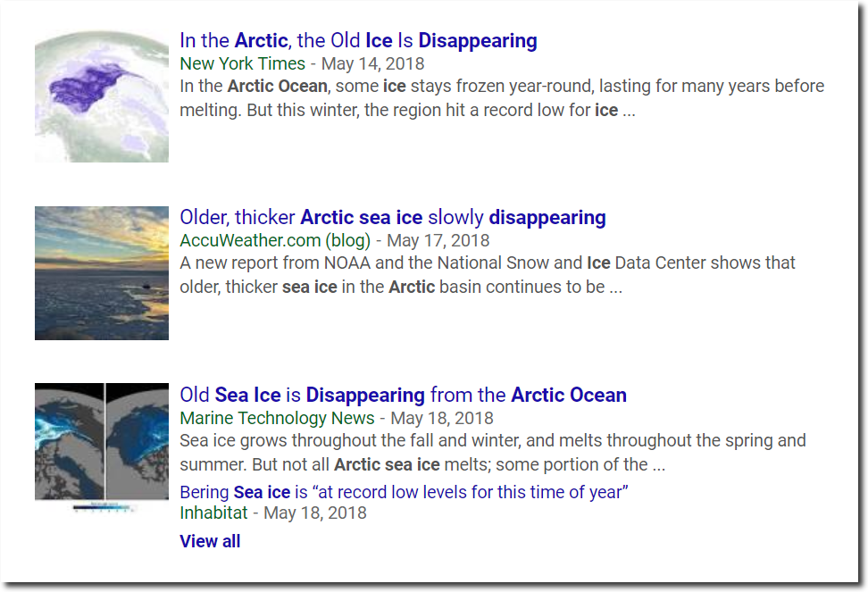The height and width of the screenshot is (592, 868).
Task: Click the sunset sea ice photo thumbnail
Action: click(x=102, y=272)
